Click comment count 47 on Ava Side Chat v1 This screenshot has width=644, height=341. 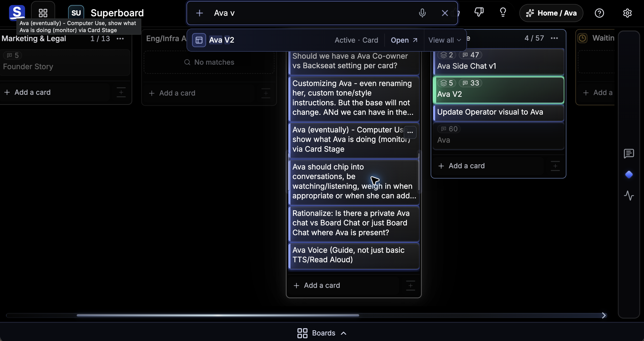(471, 55)
